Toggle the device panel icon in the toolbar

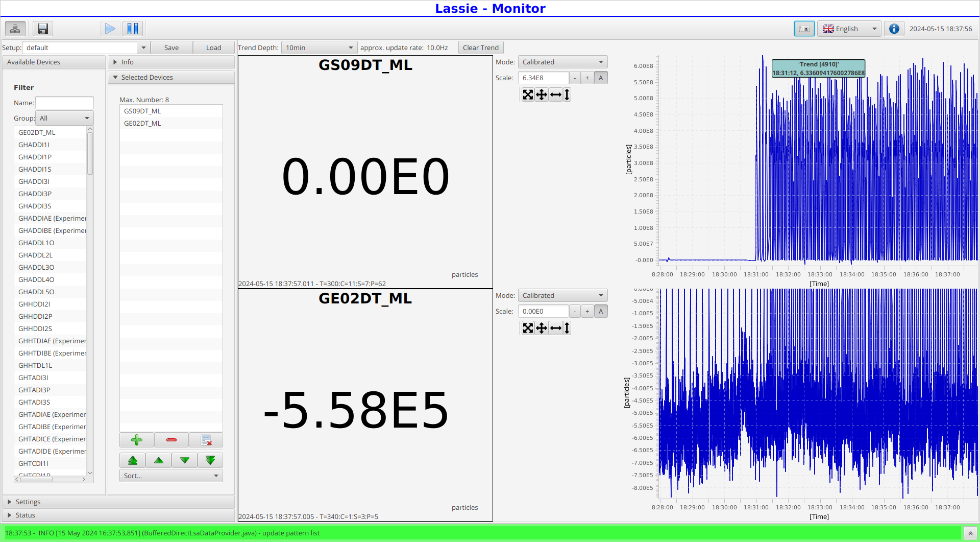(x=15, y=29)
